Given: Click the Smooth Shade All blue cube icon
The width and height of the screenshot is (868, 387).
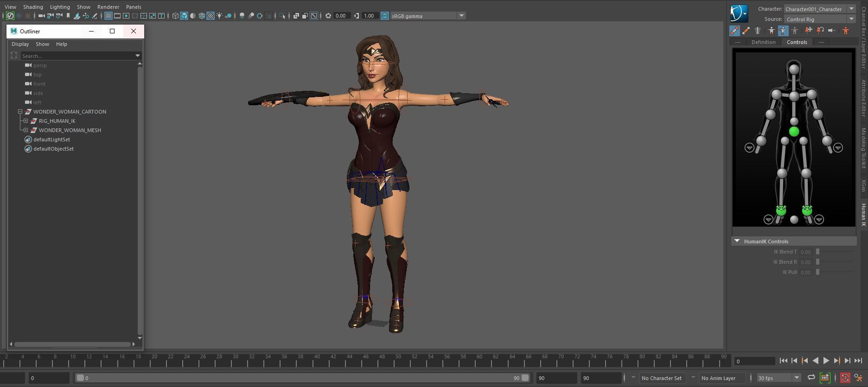Looking at the screenshot, I should coord(184,16).
